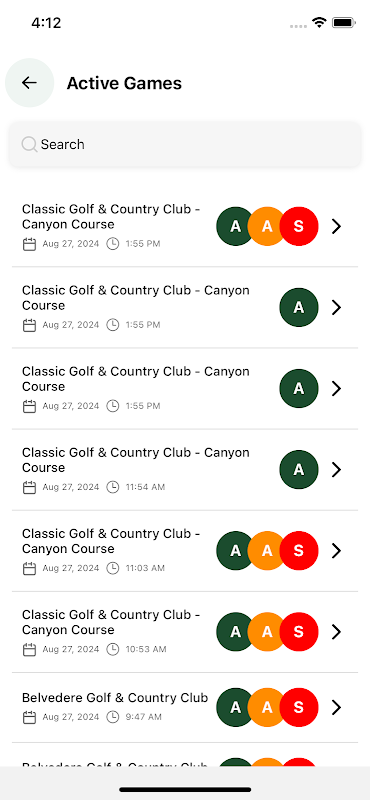Click the Active Games header title
370x800 pixels.
coord(124,83)
